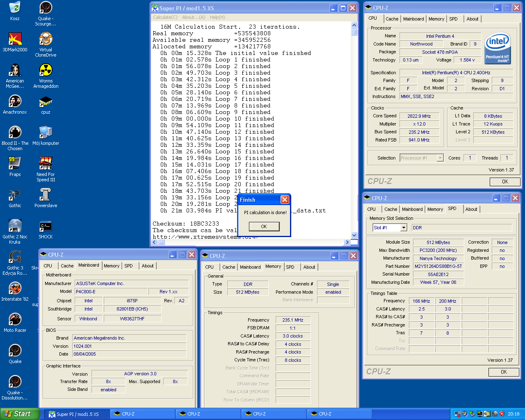The height and width of the screenshot is (420, 525).
Task: Launch the Moto Racer shortcut
Action: (x=15, y=323)
